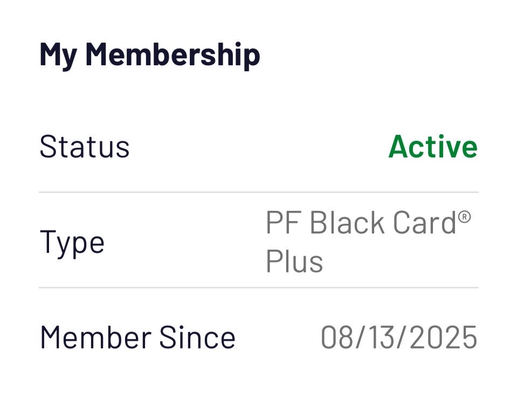This screenshot has height=420, width=517.
Task: Tap the word Plus in membership type
Action: [x=294, y=261]
